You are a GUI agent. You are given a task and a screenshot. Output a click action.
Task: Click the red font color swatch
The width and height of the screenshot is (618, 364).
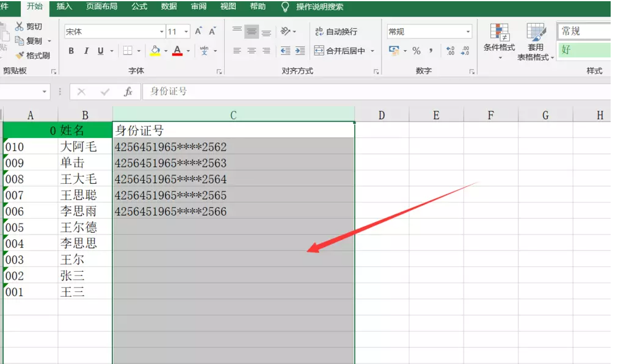point(178,55)
